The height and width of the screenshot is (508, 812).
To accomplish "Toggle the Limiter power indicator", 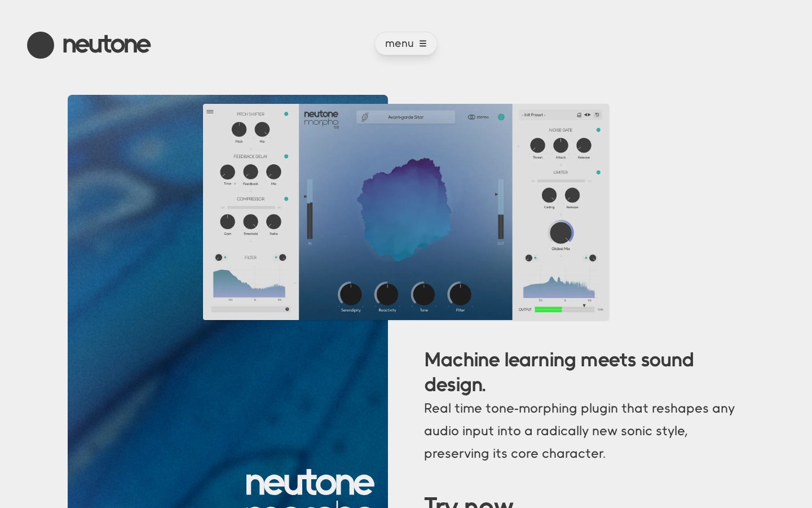I will (x=598, y=172).
